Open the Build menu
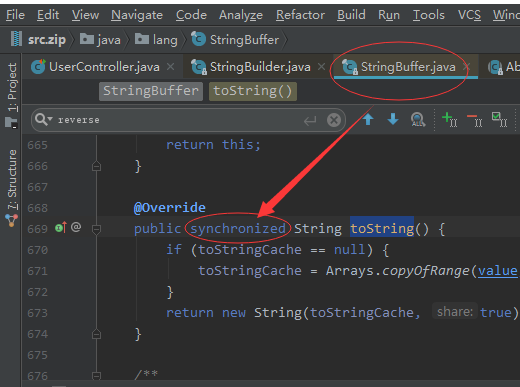This screenshot has height=387, width=520. (351, 15)
